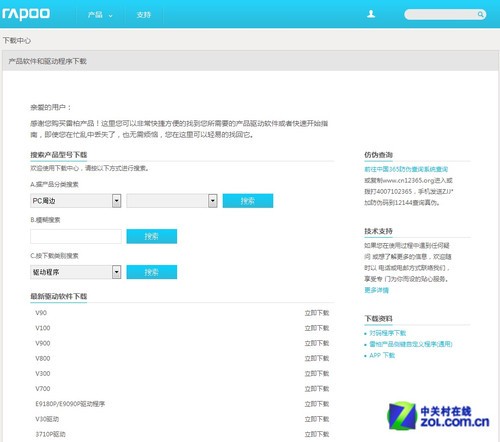Image resolution: width=500 pixels, height=442 pixels.
Task: Click the 技术支持 heading
Action: tap(378, 231)
